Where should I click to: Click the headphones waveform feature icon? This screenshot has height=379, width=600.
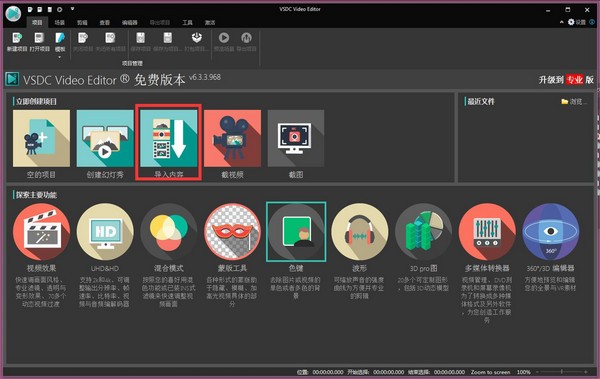tap(360, 232)
